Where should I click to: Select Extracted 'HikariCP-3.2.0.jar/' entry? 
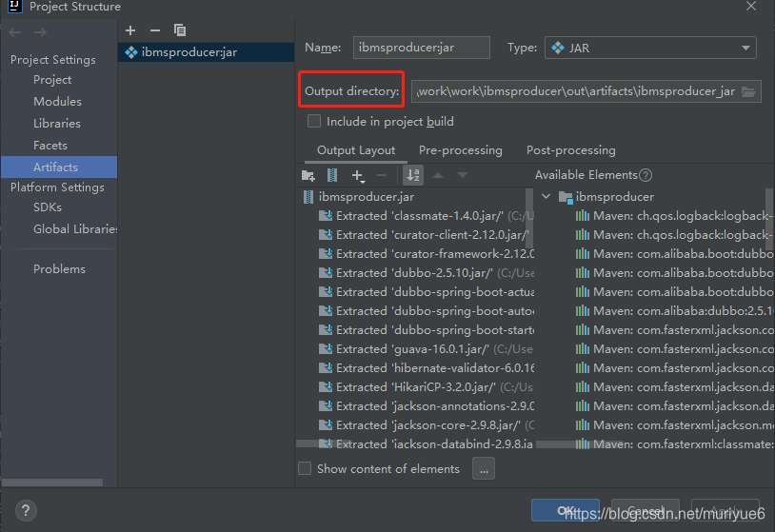point(426,387)
